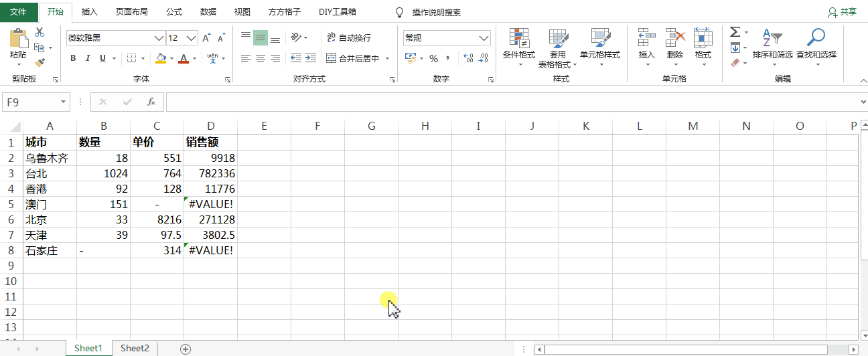This screenshot has height=356, width=868.
Task: Click the 共享 share button
Action: pos(843,12)
